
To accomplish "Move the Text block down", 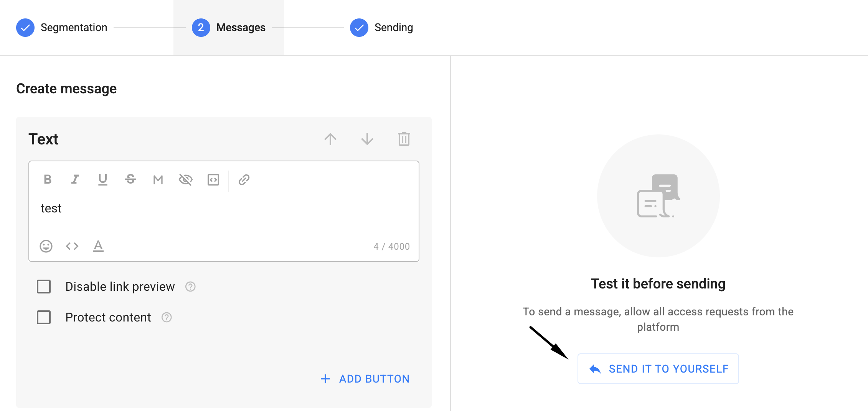I will click(367, 139).
